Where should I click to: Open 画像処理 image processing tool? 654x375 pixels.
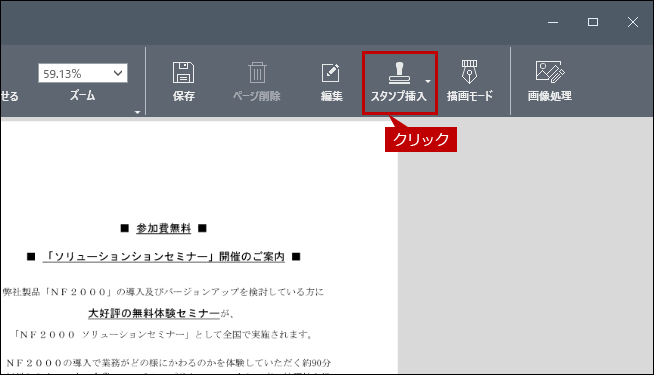coord(550,82)
